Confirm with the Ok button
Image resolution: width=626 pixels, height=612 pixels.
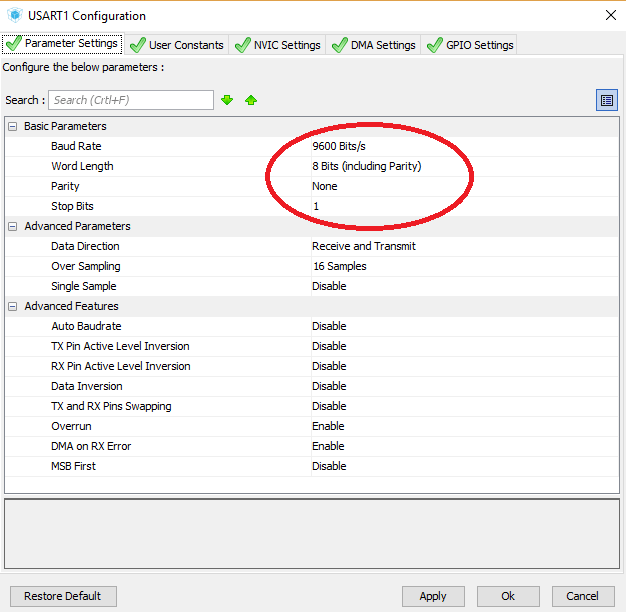pyautogui.click(x=508, y=596)
